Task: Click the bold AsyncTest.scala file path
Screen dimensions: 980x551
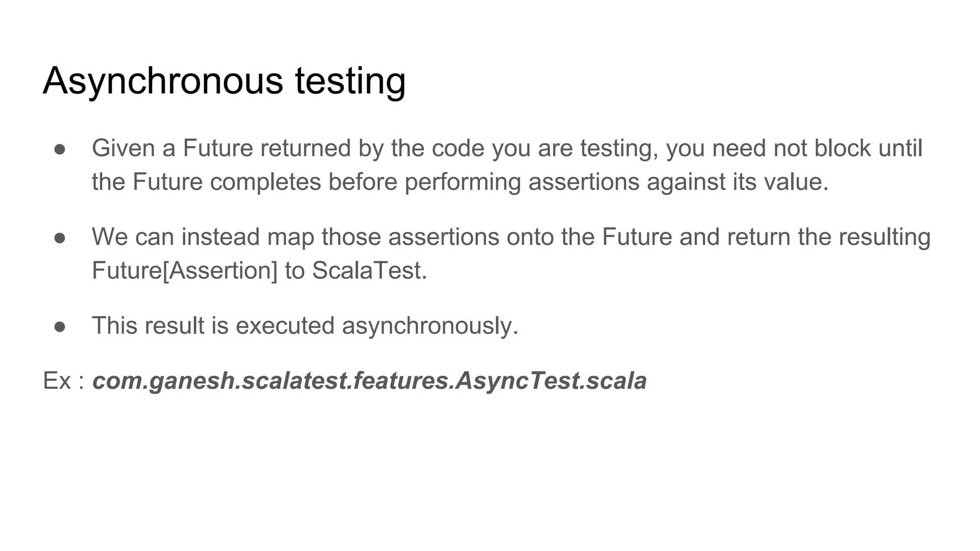Action: [369, 381]
